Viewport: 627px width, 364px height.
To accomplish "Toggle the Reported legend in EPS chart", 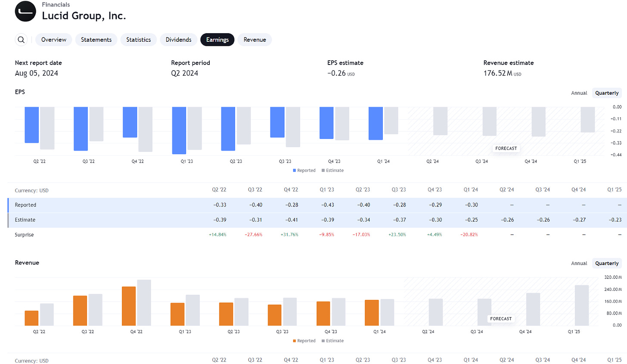I will 304,170.
